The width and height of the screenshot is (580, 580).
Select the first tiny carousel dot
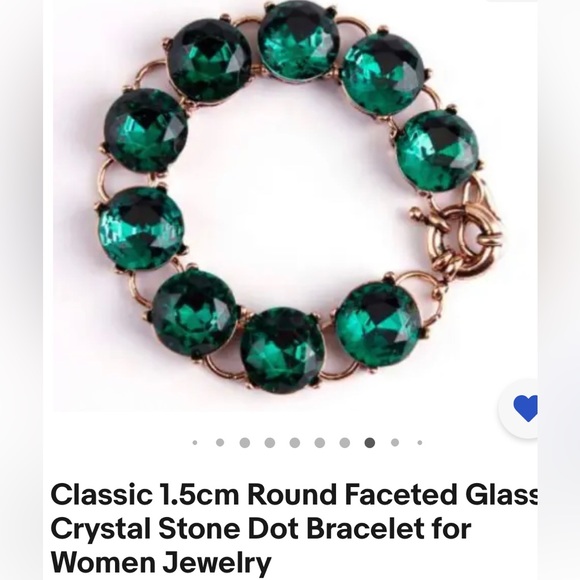pos(195,443)
